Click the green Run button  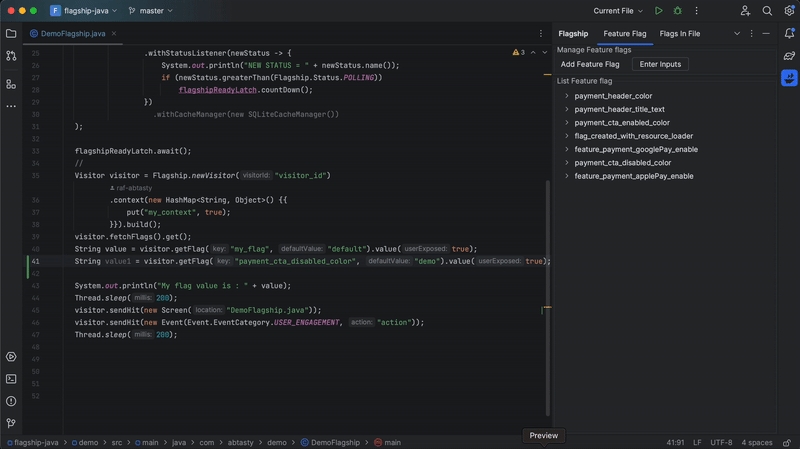(658, 11)
